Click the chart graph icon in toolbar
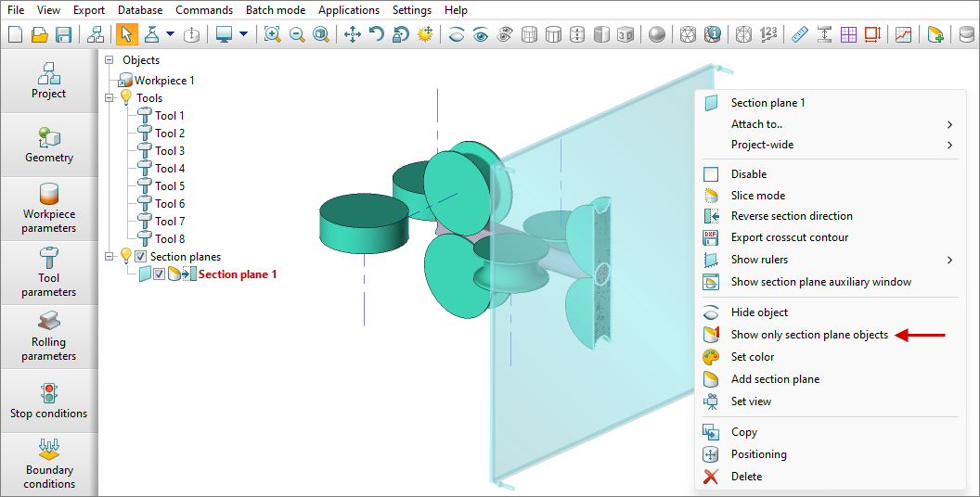 point(903,34)
